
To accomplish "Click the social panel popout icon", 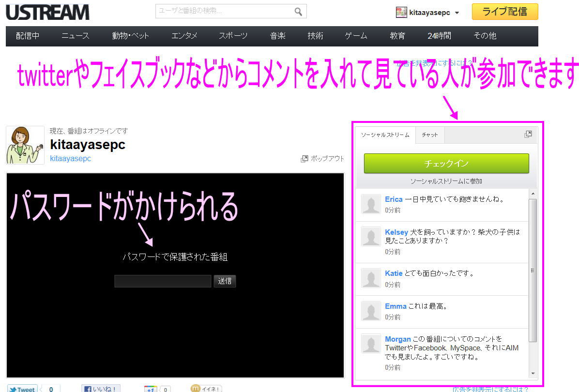I will pos(528,135).
